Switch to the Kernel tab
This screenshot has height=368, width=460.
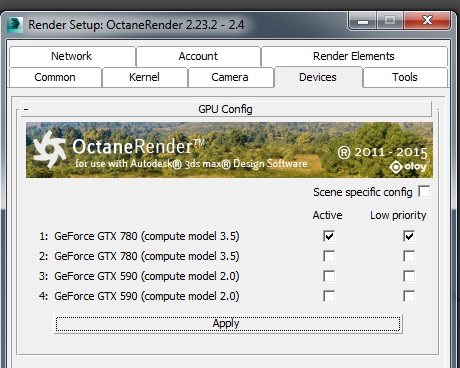tap(144, 77)
